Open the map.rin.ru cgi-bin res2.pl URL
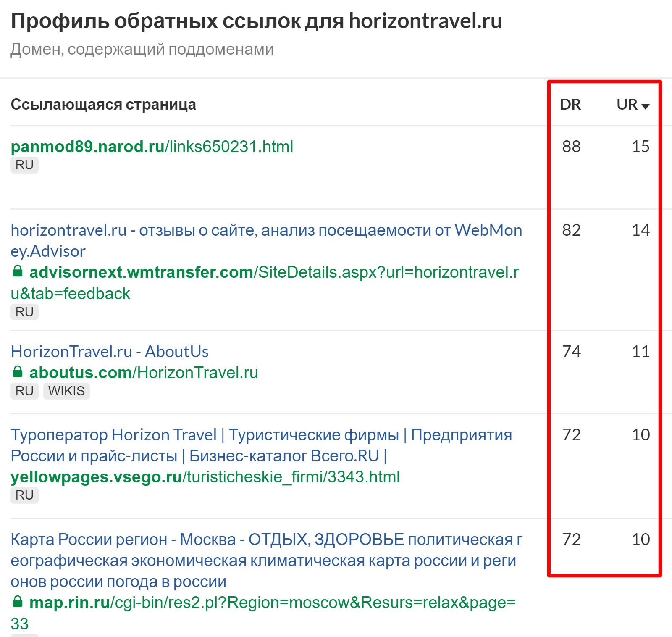This screenshot has height=637, width=672. click(x=263, y=613)
